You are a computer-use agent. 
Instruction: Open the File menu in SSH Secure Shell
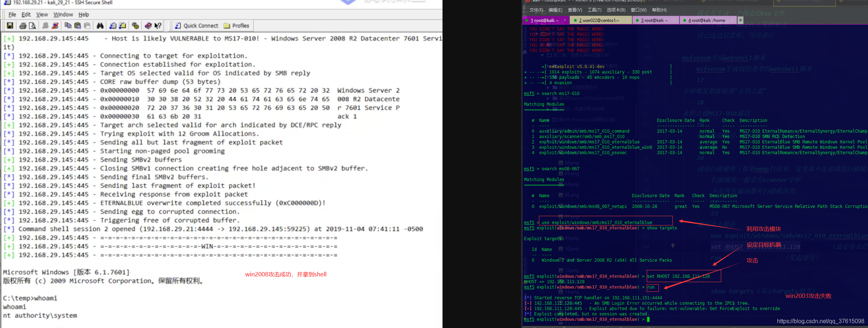12,14
